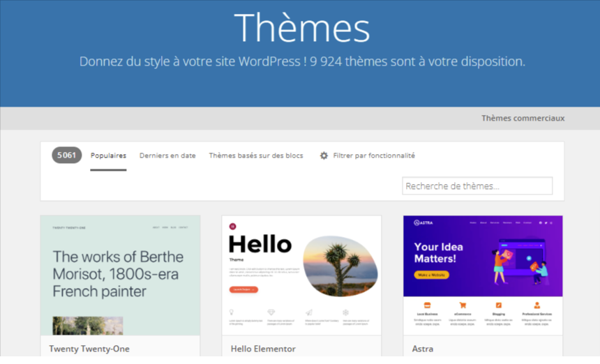This screenshot has width=600, height=364.
Task: Select the Populaires tab
Action: [108, 156]
